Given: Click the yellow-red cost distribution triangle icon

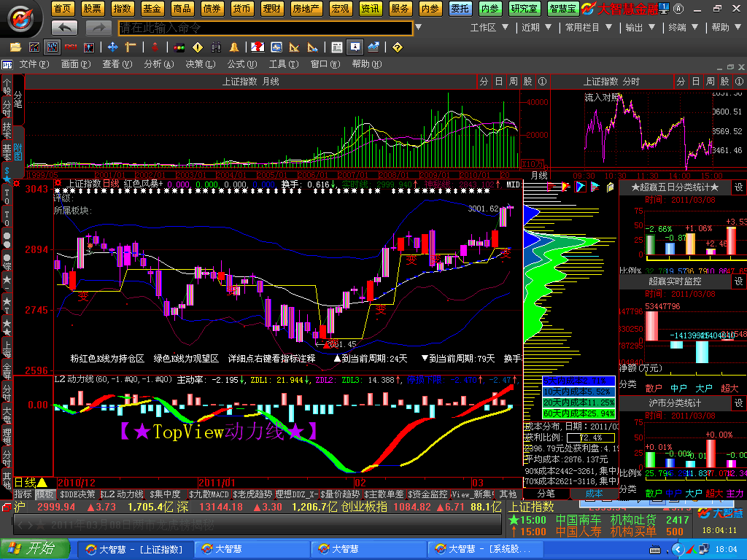Looking at the screenshot, I should click(565, 187).
